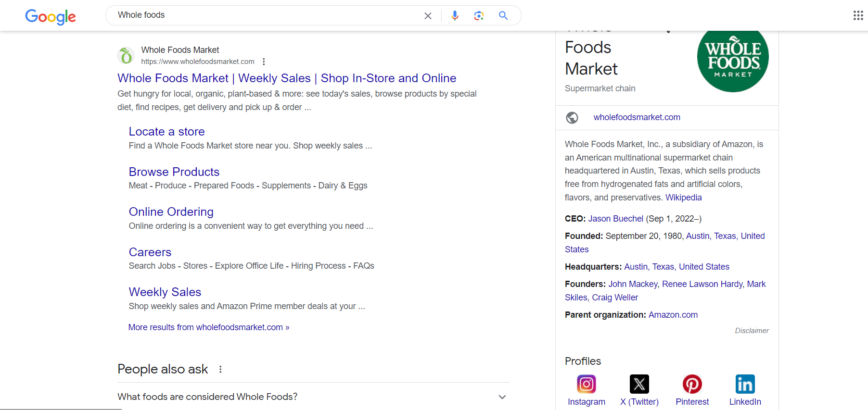Image resolution: width=868 pixels, height=410 pixels.
Task: Click the Amazon.com parent organization link
Action: (673, 315)
